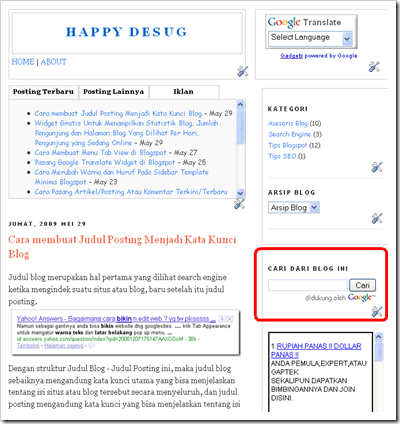Screen dimensions: 400x424
Task: Open Asesoris Blog category
Action: click(x=288, y=123)
